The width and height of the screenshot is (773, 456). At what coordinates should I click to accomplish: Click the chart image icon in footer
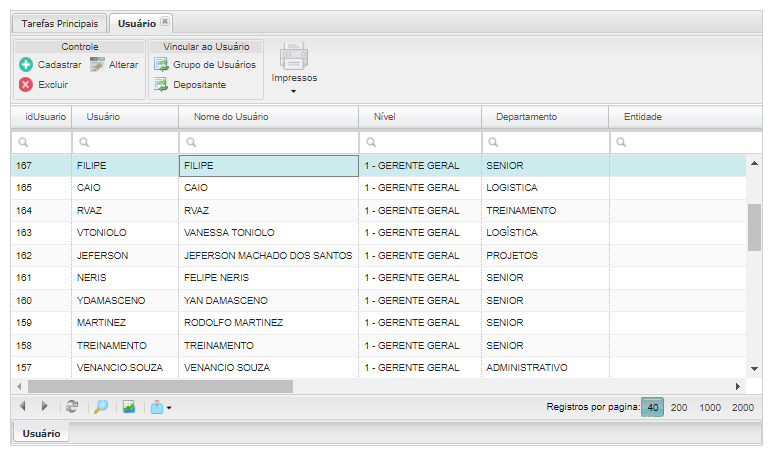(x=129, y=407)
